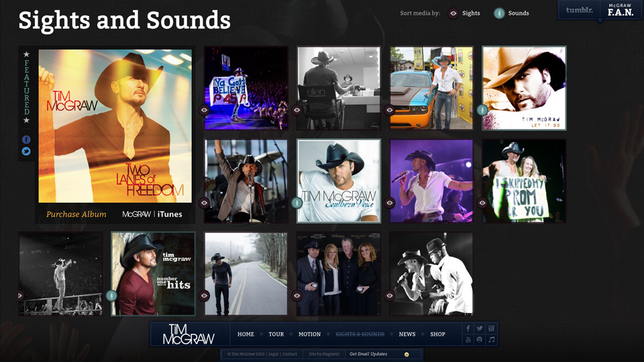Image resolution: width=644 pixels, height=362 pixels.
Task: Click Get Email Updates text
Action: pos(368,354)
